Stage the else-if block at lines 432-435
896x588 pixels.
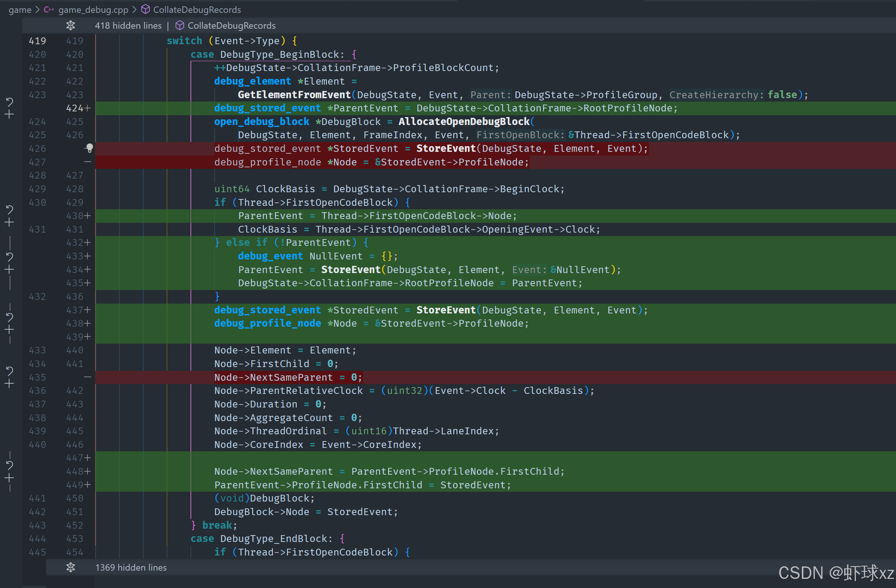[9, 270]
